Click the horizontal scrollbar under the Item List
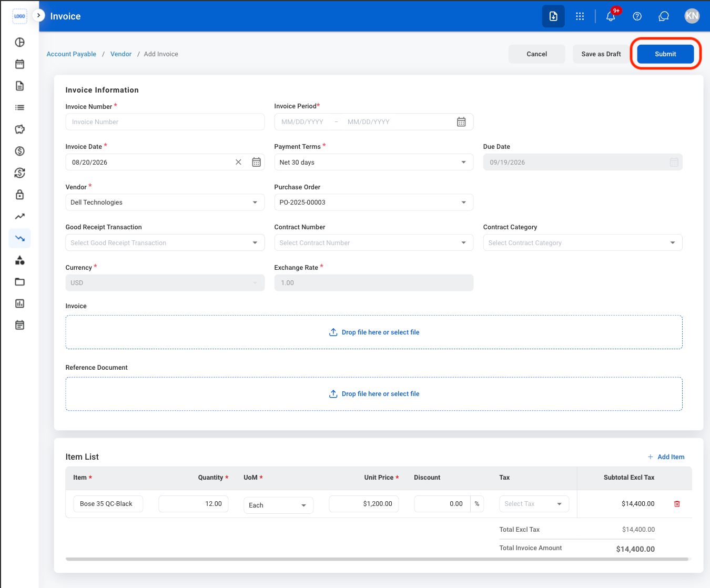Screen dimensions: 710x588 click(x=377, y=559)
